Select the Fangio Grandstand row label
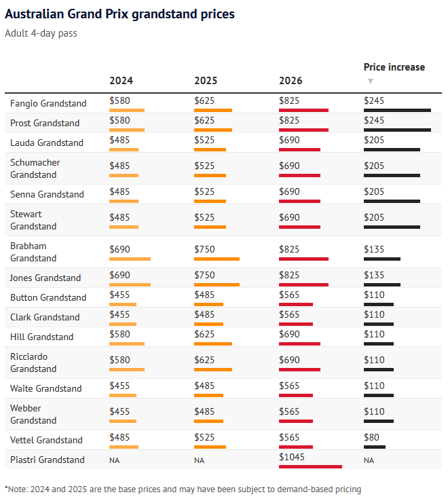This screenshot has height=501, width=448. tap(48, 104)
